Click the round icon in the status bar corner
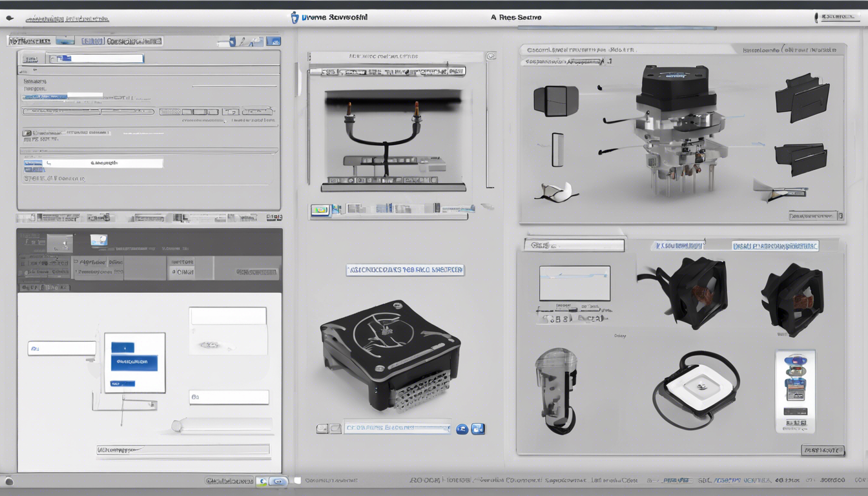 [x=9, y=481]
